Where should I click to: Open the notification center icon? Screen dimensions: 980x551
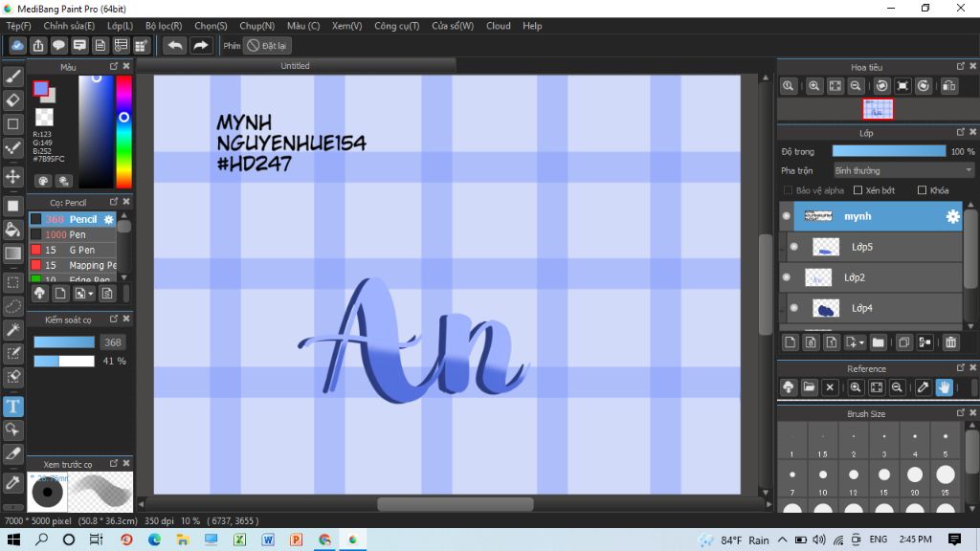click(954, 540)
